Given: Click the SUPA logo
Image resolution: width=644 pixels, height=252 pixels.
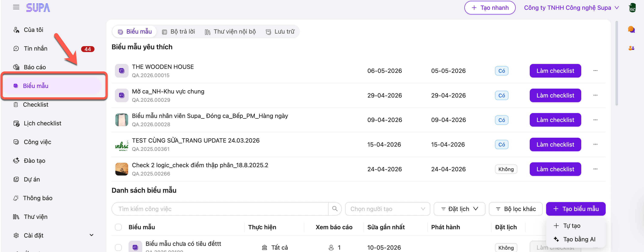Looking at the screenshot, I should (x=38, y=7).
